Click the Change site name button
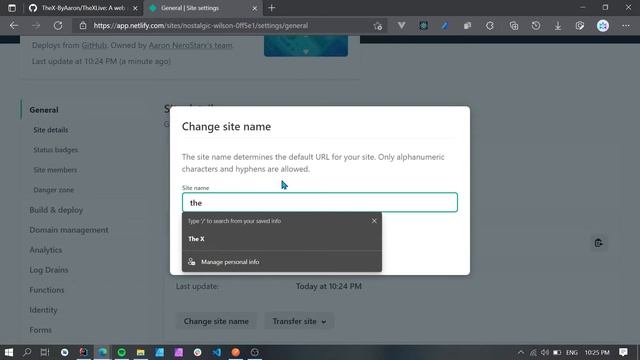Screen dimensions: 640x360 coord(216,321)
